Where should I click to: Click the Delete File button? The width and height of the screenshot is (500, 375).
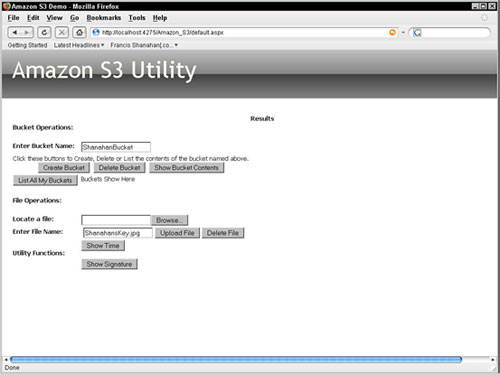223,233
